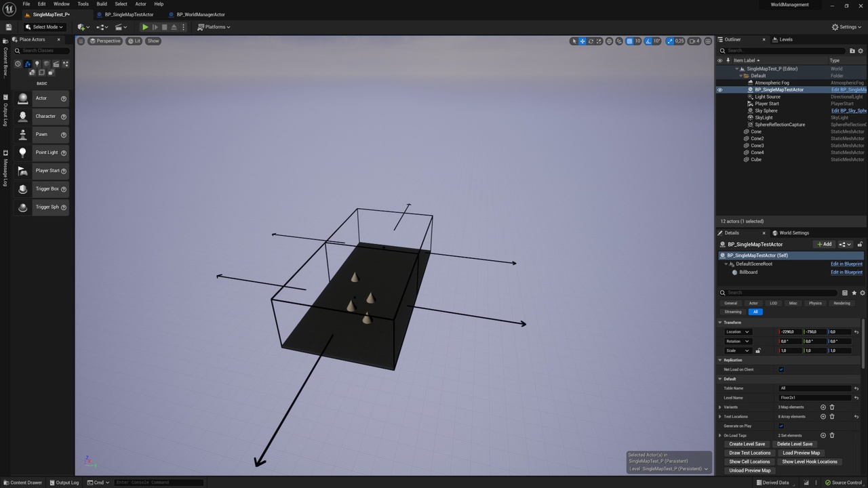Viewport: 868px width, 488px height.
Task: Expand the Variants map property
Action: [720, 407]
